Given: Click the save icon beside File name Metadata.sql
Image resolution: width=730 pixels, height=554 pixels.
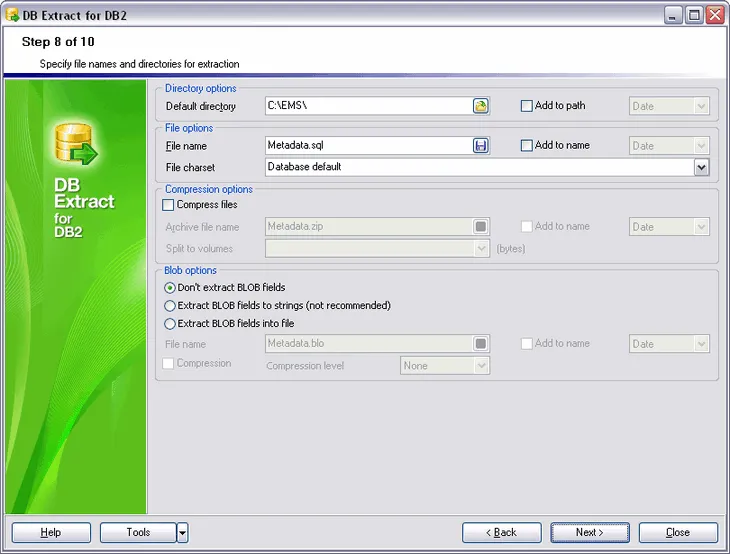Looking at the screenshot, I should coord(480,146).
